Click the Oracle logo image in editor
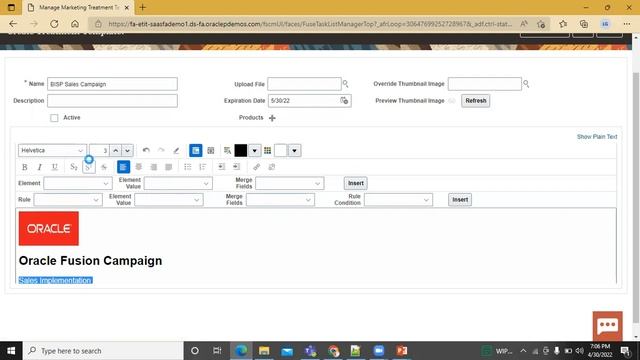Image resolution: width=640 pixels, height=360 pixels. pos(49,229)
